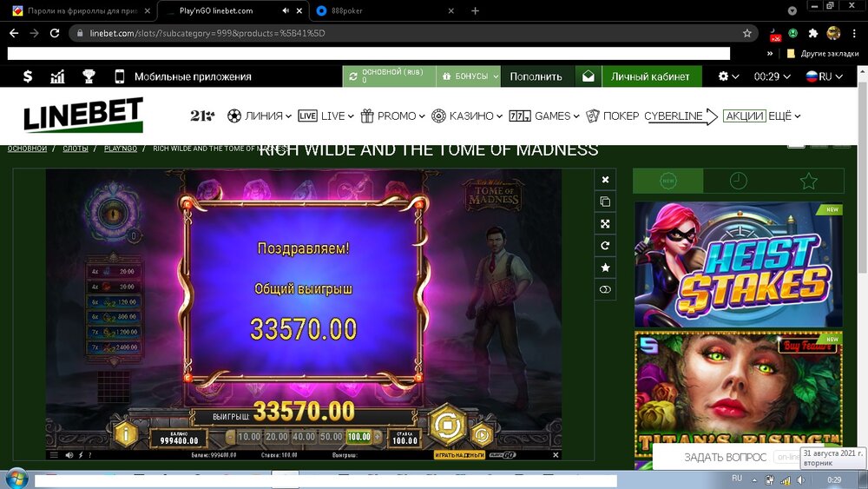
Task: Switch to the favorite games star tab
Action: pyautogui.click(x=809, y=181)
